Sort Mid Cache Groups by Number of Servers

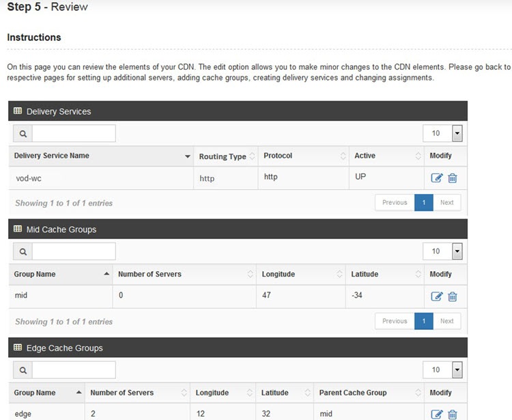184,275
